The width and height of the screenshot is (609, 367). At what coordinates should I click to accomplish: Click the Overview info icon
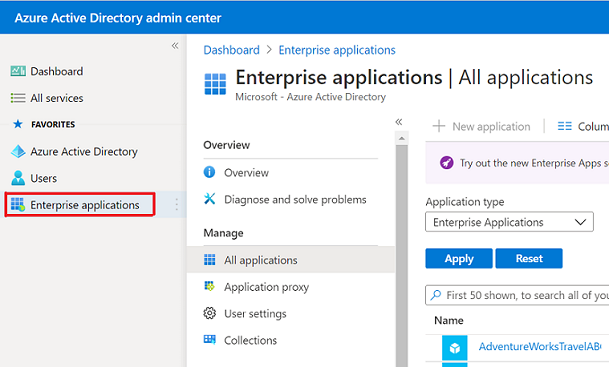[209, 172]
